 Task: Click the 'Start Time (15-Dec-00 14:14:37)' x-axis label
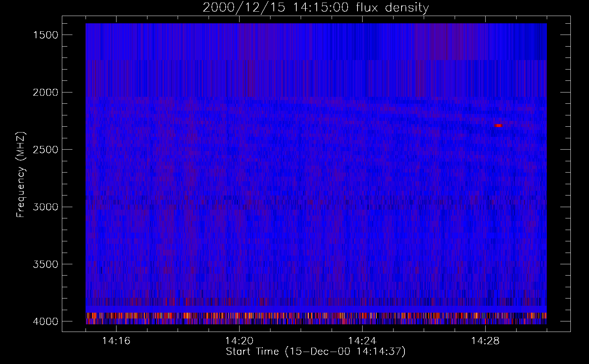click(316, 352)
